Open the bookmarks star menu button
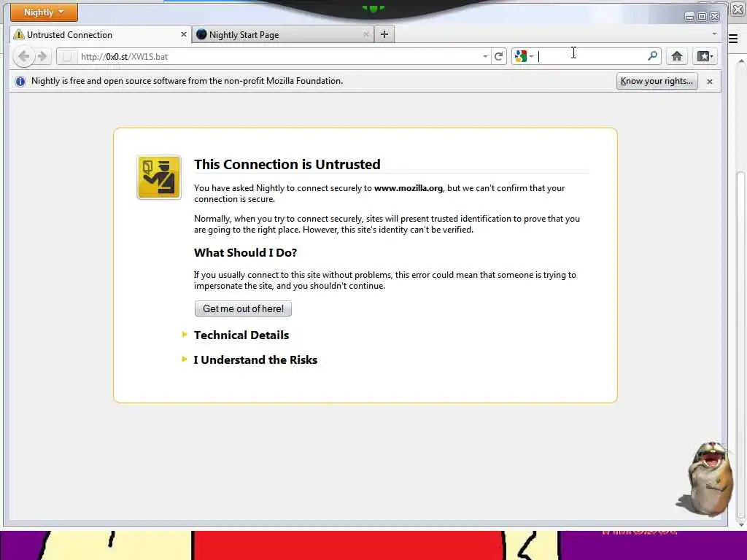The image size is (747, 560). pos(705,56)
